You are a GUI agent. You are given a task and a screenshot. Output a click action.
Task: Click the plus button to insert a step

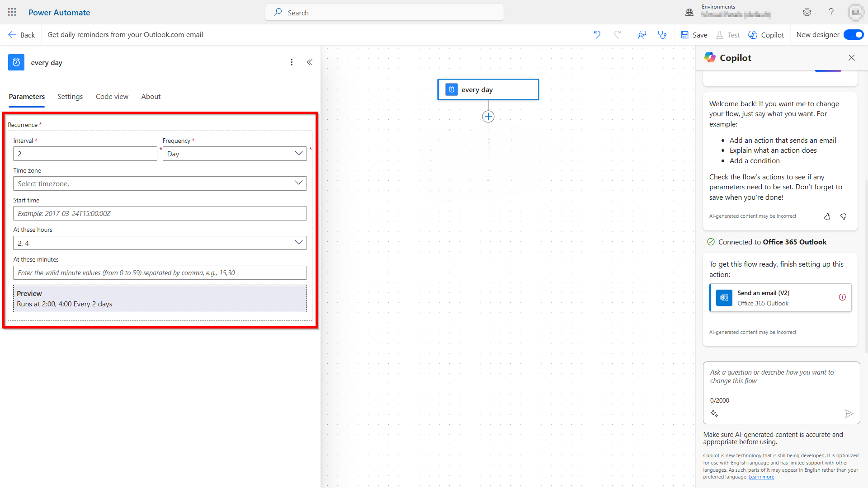tap(488, 117)
